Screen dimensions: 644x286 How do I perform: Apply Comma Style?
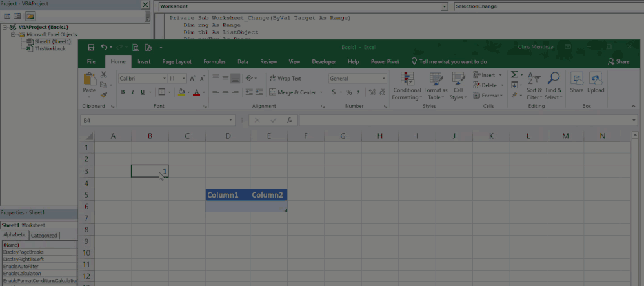coord(358,92)
